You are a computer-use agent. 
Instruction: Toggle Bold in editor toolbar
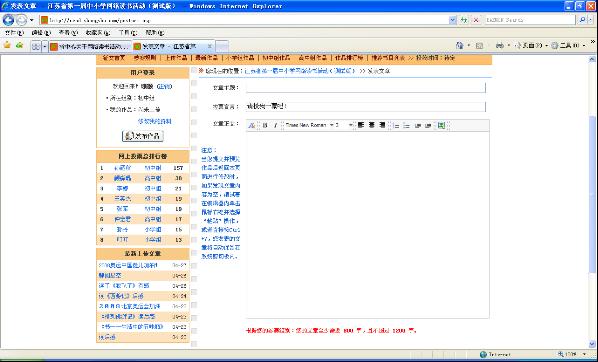[265, 125]
